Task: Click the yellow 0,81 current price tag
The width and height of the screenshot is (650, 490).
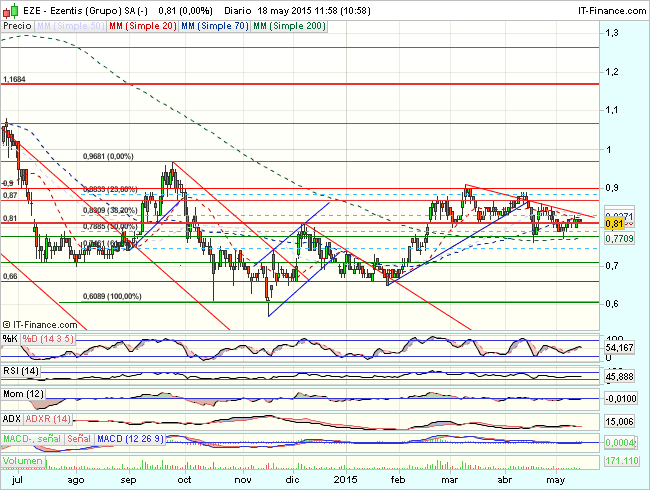Action: pos(614,224)
